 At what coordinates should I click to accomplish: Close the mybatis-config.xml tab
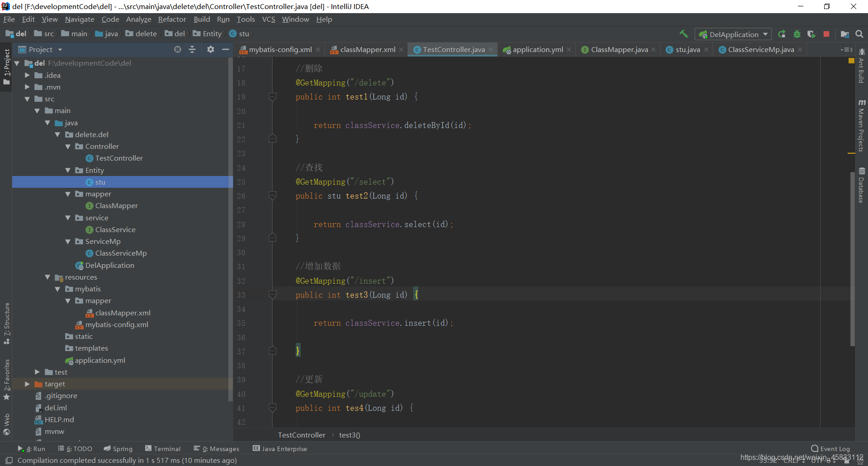[318, 50]
